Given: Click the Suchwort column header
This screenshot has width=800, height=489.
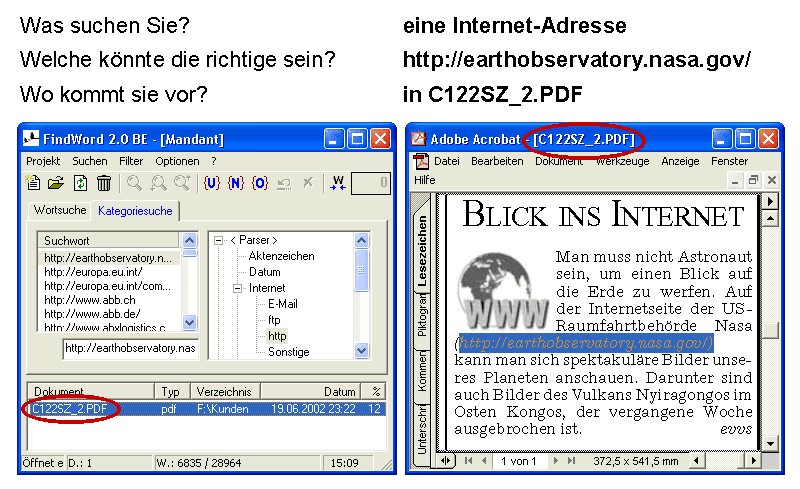Looking at the screenshot, I should pyautogui.click(x=109, y=240).
